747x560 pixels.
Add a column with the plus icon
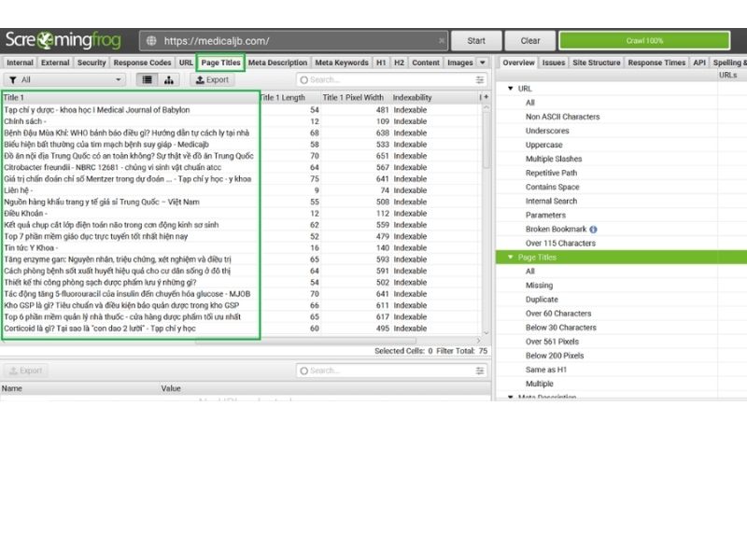486,97
